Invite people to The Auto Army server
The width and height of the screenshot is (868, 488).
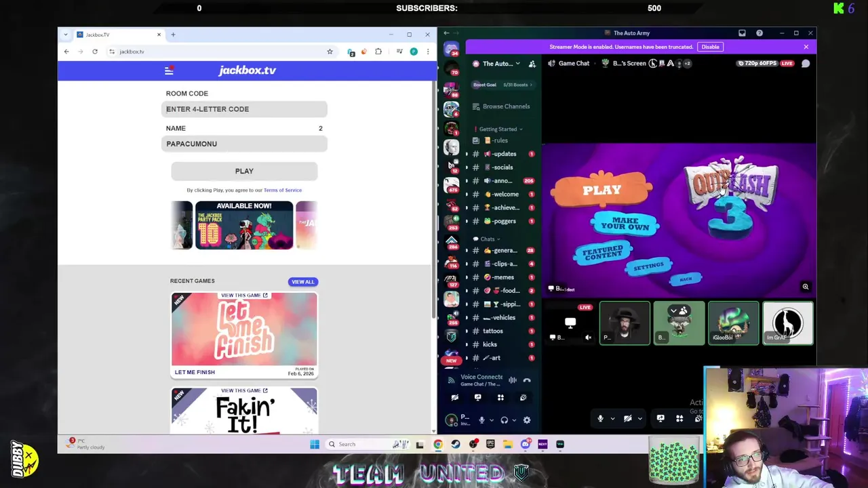coord(532,64)
